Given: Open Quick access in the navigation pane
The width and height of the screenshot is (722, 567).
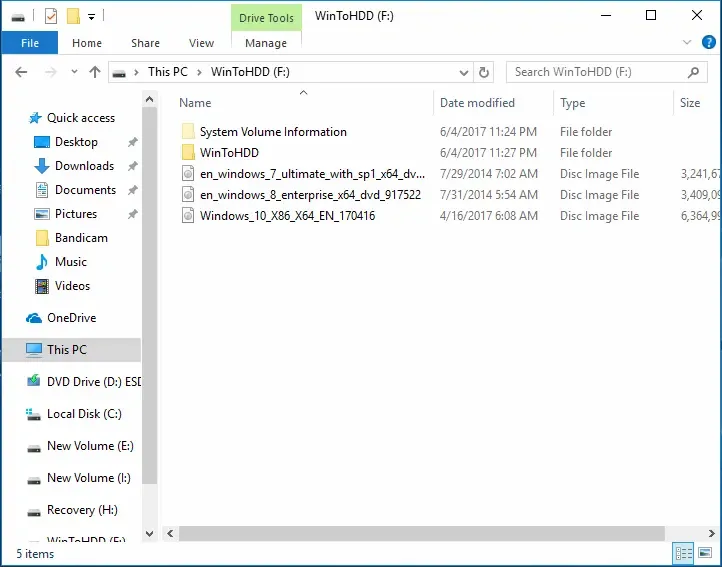Looking at the screenshot, I should click(x=81, y=118).
